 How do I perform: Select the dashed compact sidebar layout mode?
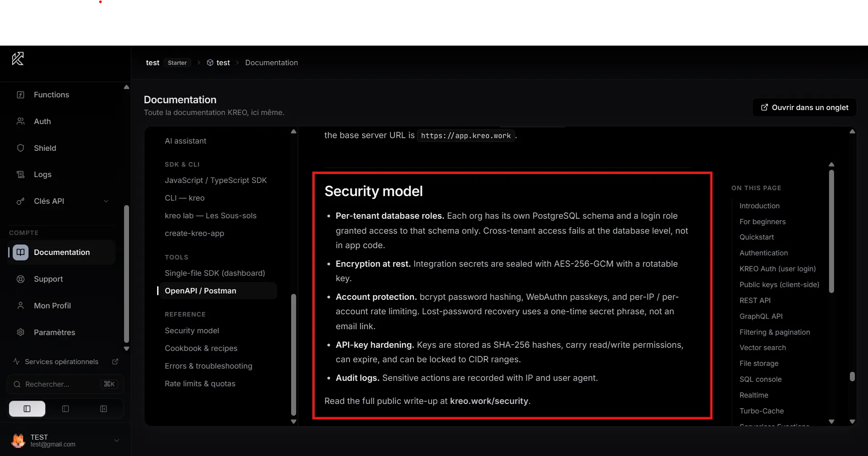pyautogui.click(x=66, y=409)
